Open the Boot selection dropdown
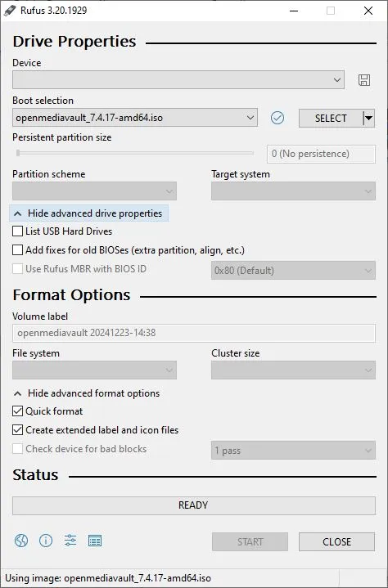This screenshot has width=388, height=588. coord(135,118)
